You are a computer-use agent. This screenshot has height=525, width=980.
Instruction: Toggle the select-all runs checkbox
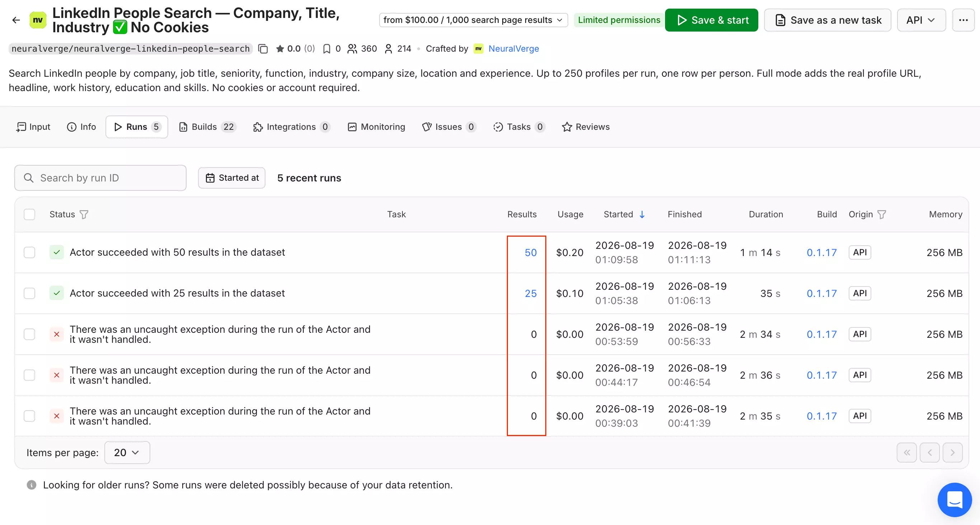29,214
